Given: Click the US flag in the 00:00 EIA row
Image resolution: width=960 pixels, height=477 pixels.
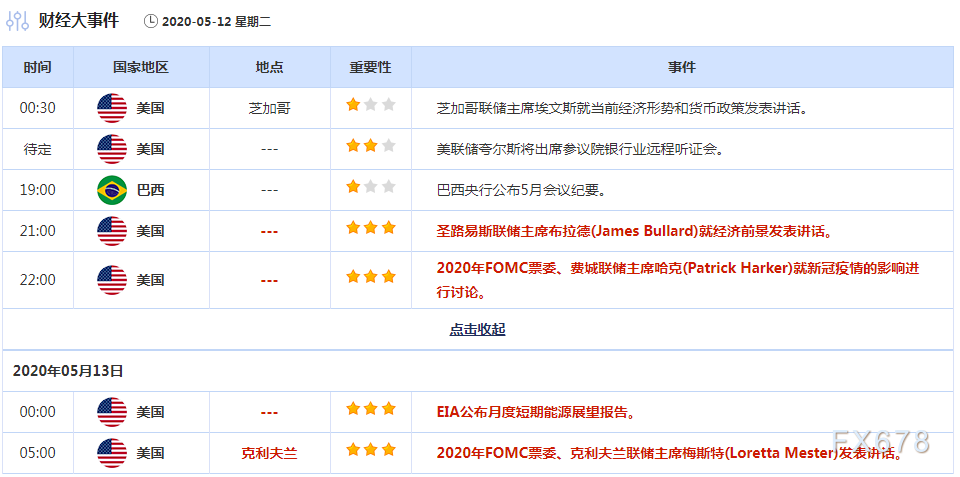Looking at the screenshot, I should coord(112,412).
